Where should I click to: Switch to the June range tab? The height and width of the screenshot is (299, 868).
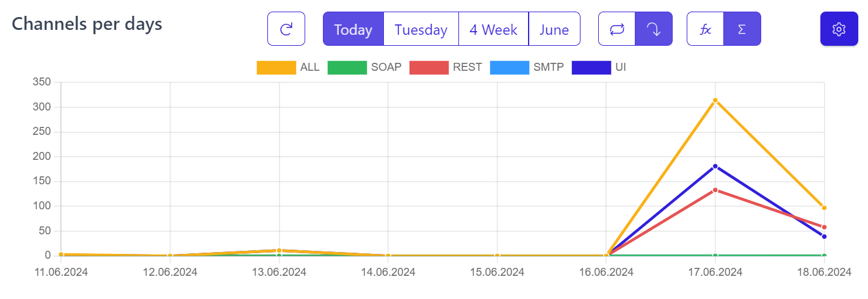554,29
